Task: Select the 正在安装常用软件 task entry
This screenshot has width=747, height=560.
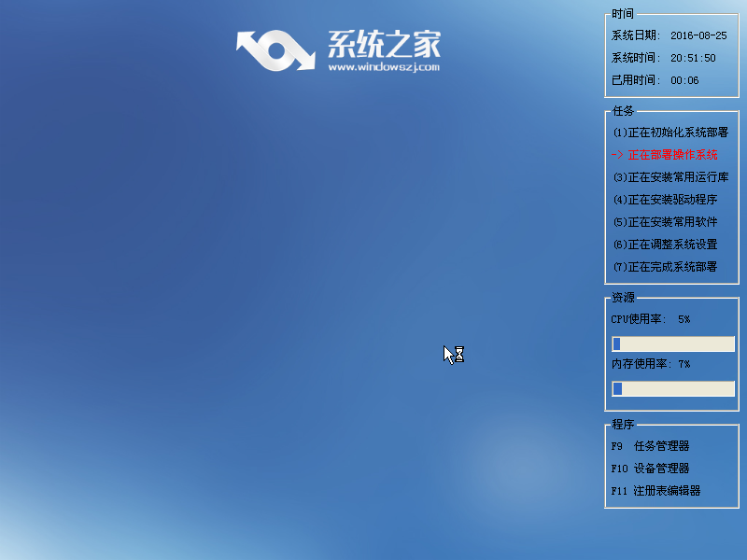Action: [665, 221]
